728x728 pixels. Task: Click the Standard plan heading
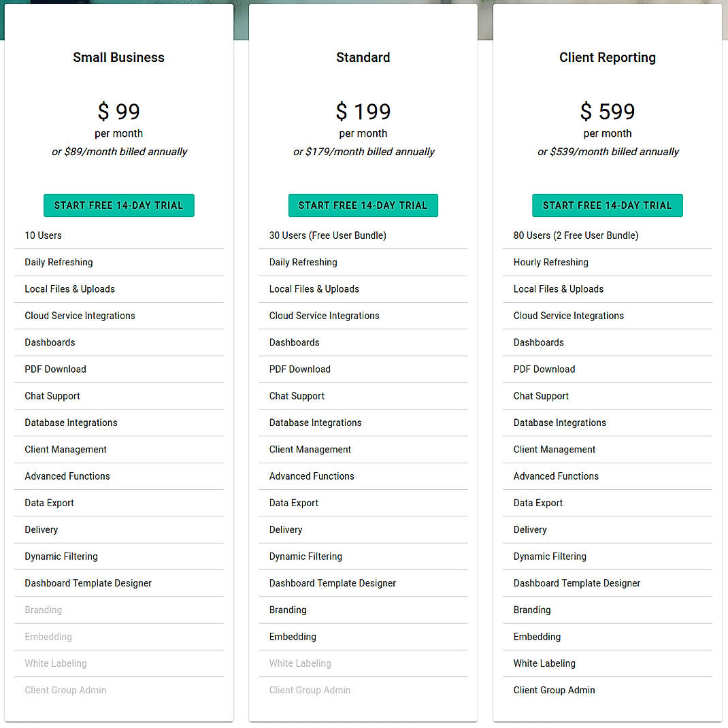point(363,58)
